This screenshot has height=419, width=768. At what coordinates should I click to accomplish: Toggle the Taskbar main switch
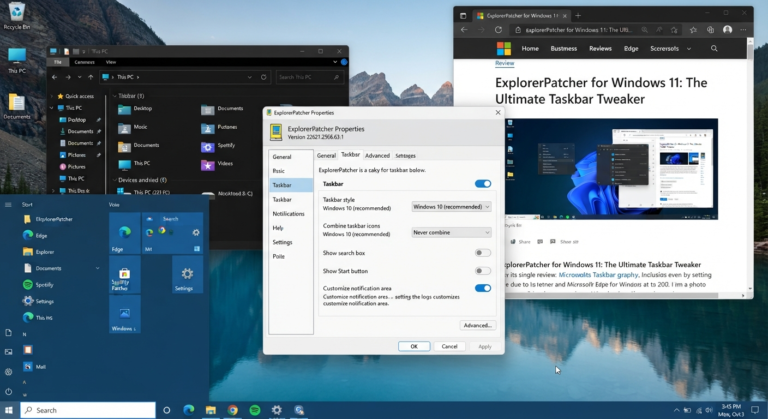482,184
